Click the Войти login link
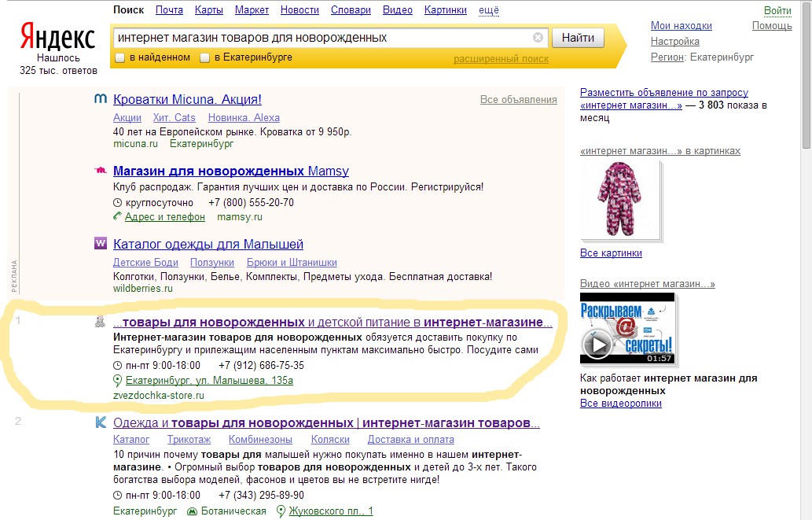812x520 pixels. 777,11
